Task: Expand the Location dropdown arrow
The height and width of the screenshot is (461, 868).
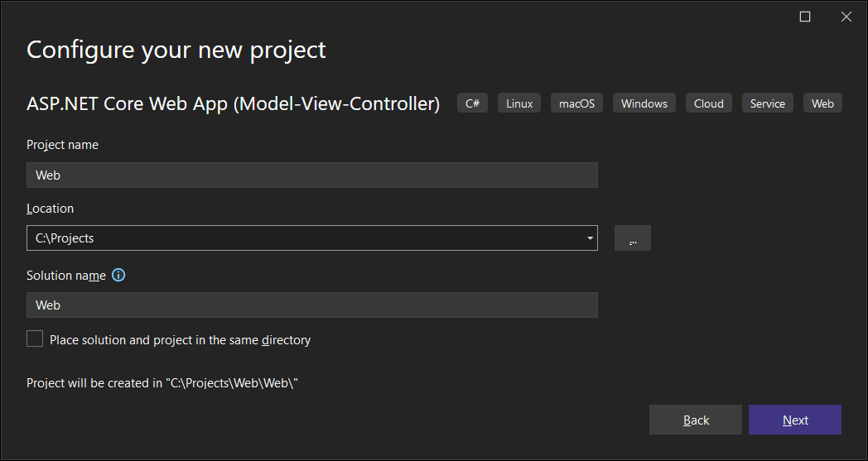Action: point(590,238)
